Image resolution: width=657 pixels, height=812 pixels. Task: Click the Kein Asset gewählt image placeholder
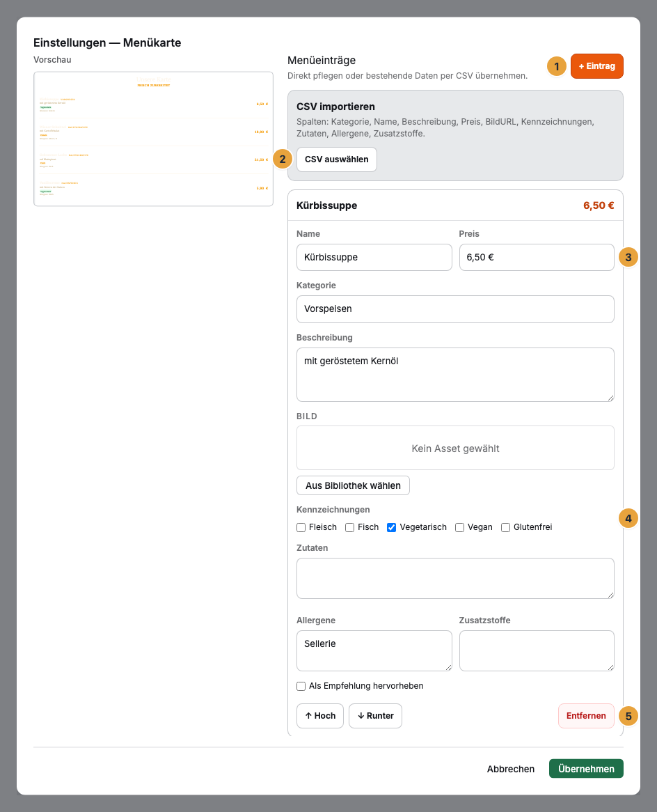point(455,448)
